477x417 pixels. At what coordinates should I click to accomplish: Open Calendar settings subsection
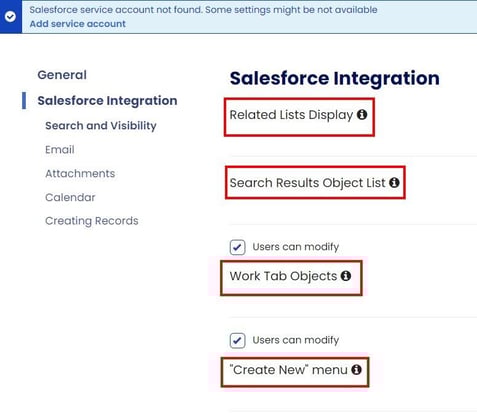(70, 197)
